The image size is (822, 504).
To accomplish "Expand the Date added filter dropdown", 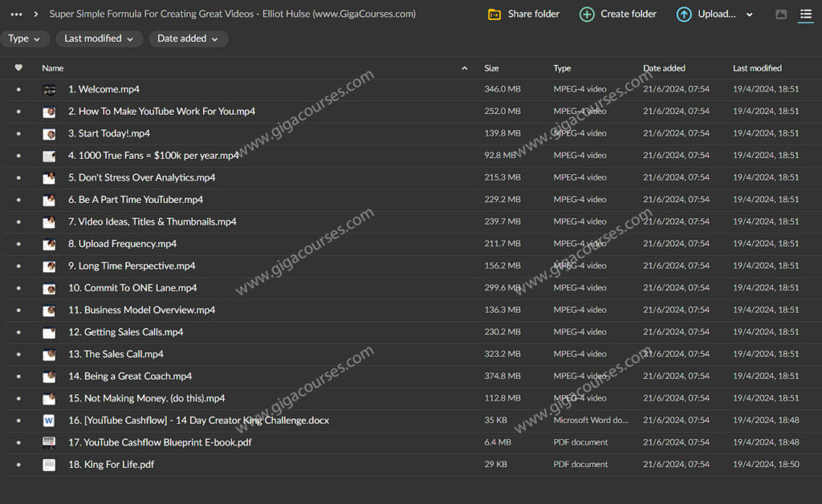I will (x=188, y=39).
